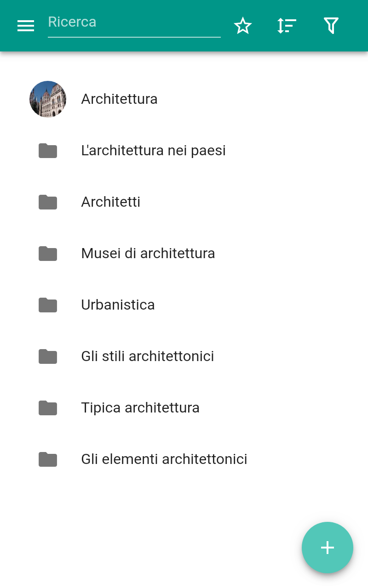
Task: Open the hamburger navigation menu
Action: pyautogui.click(x=26, y=26)
